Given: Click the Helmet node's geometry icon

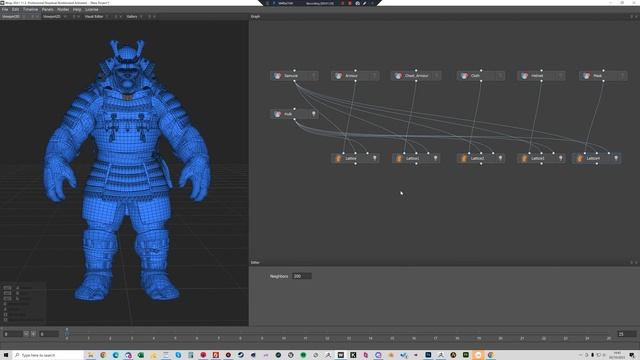Looking at the screenshot, I should (524, 76).
